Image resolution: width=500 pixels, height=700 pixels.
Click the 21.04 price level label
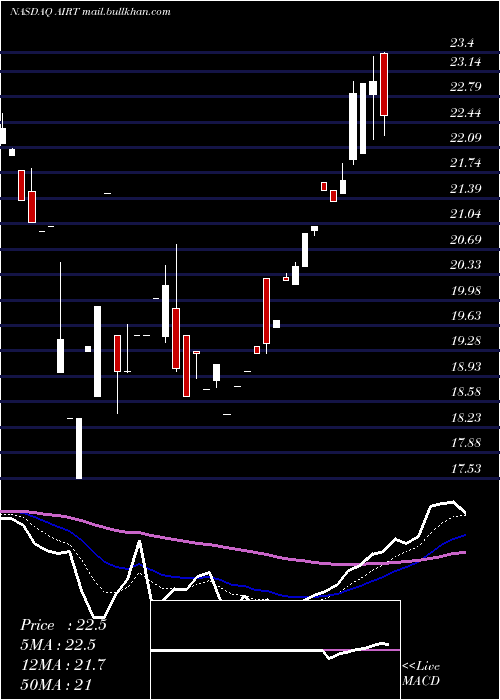[x=466, y=214]
